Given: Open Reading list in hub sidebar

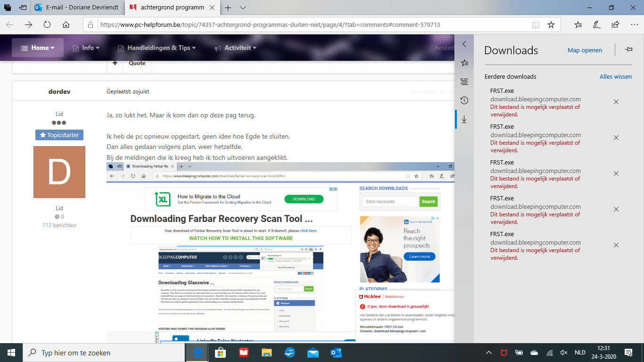Looking at the screenshot, I should coord(464,82).
